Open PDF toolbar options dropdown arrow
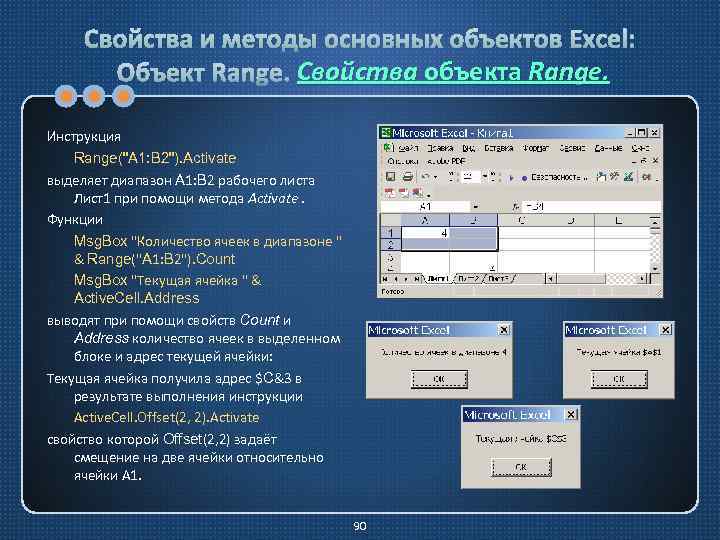 pos(428,195)
